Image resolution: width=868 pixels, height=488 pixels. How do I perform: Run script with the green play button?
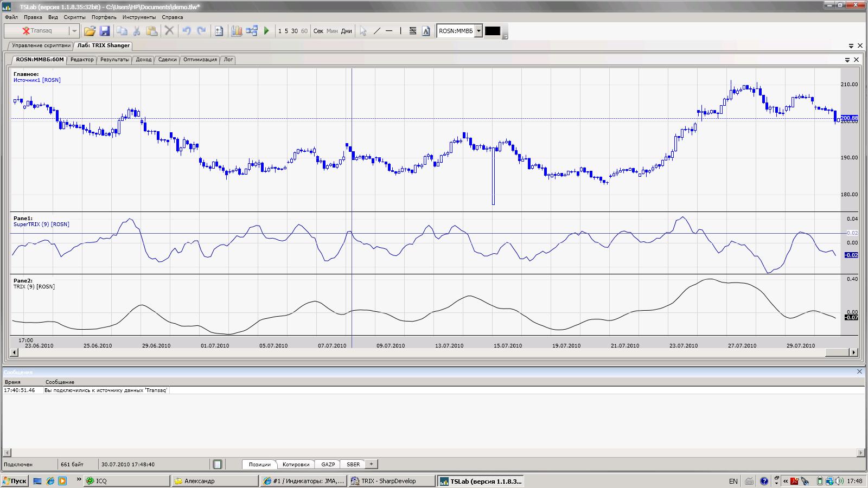[266, 31]
